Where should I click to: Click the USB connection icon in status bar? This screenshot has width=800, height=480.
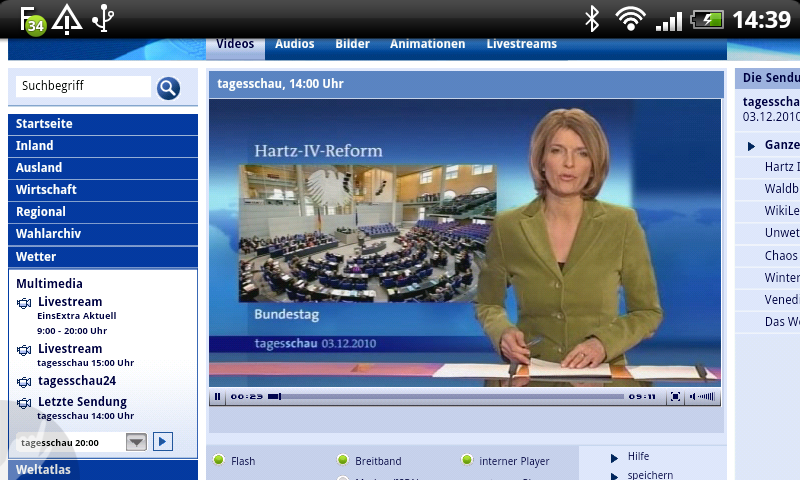pos(102,18)
